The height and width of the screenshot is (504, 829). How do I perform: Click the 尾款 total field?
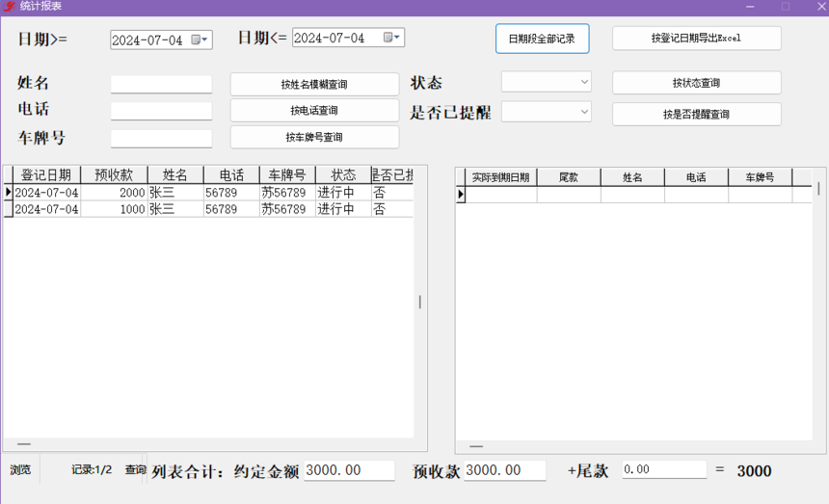click(664, 469)
